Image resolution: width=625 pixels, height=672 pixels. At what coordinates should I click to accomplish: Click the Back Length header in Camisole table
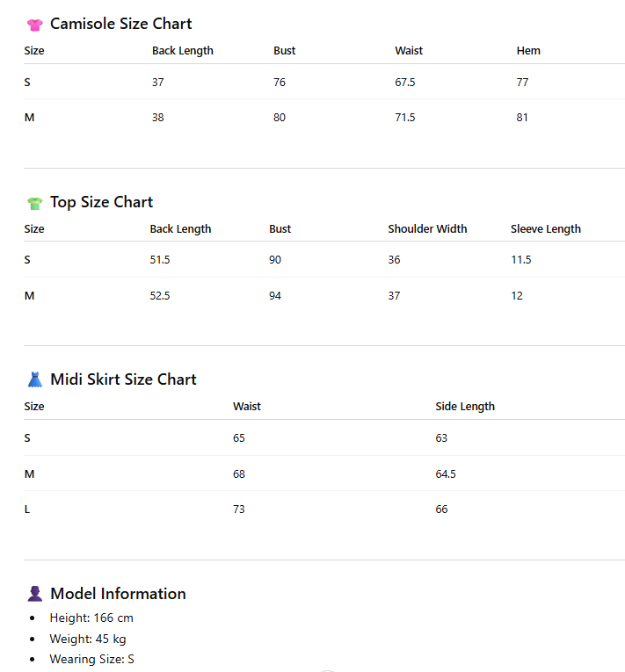click(182, 51)
